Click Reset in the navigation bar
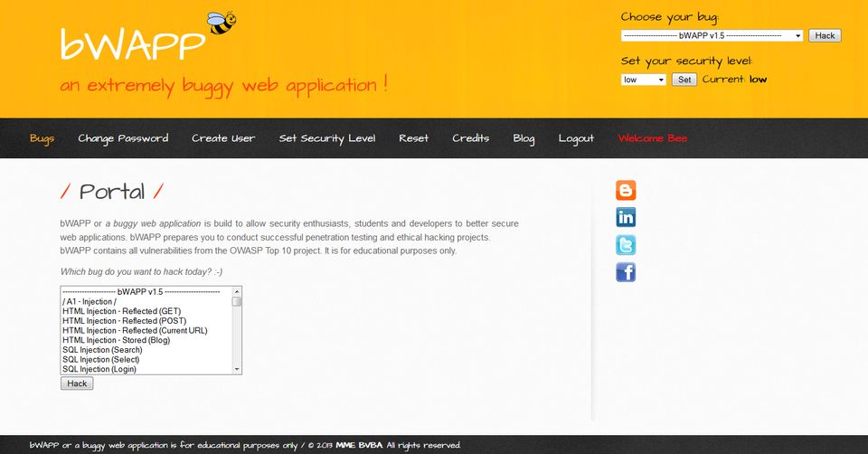This screenshot has width=868, height=454. click(x=413, y=138)
